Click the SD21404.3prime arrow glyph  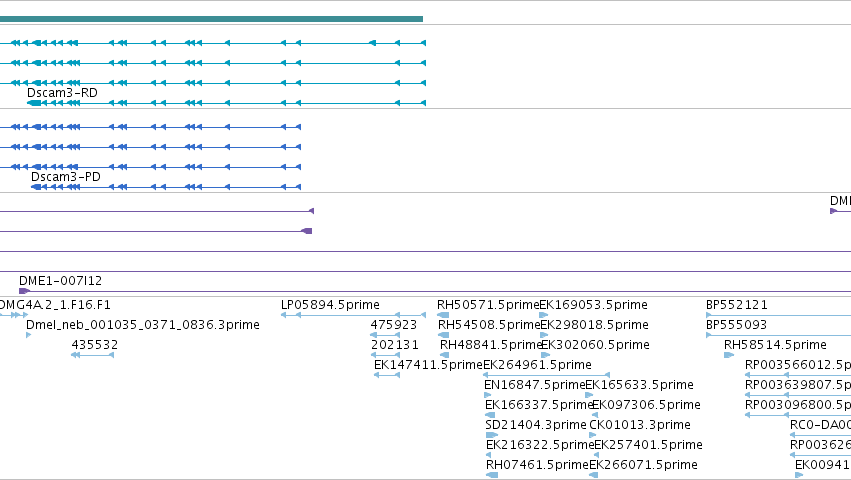pos(492,435)
